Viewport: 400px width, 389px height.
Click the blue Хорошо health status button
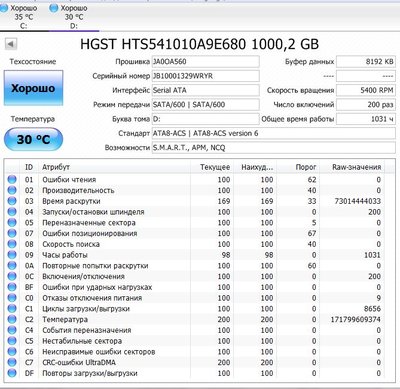pyautogui.click(x=33, y=88)
